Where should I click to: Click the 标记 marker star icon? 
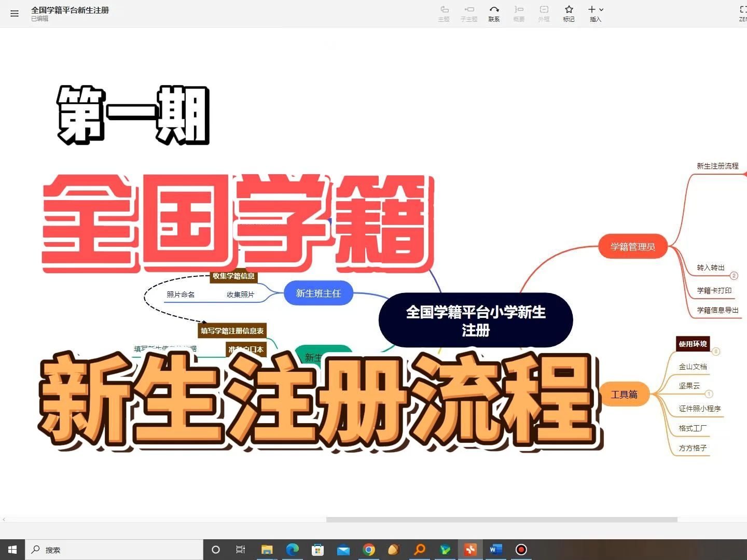568,9
